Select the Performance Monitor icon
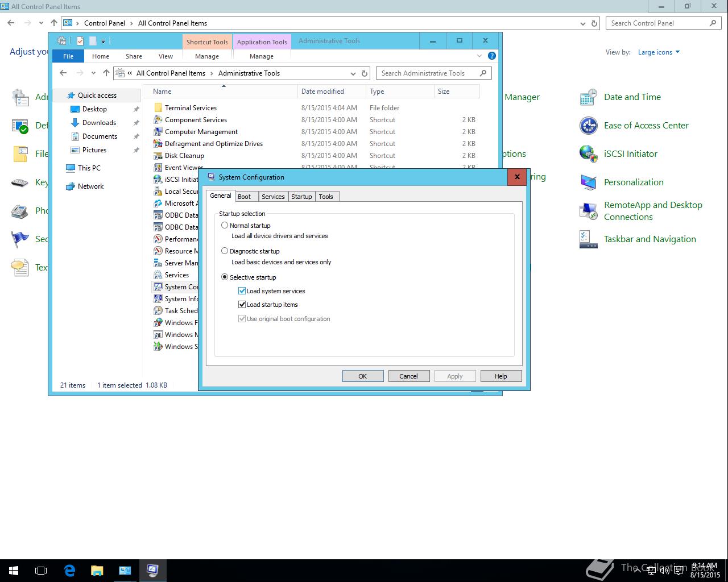Screen dimensions: 728x582 coord(158,239)
